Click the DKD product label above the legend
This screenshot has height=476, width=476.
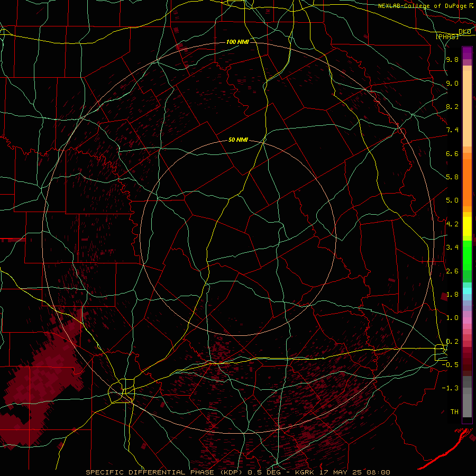pos(464,32)
